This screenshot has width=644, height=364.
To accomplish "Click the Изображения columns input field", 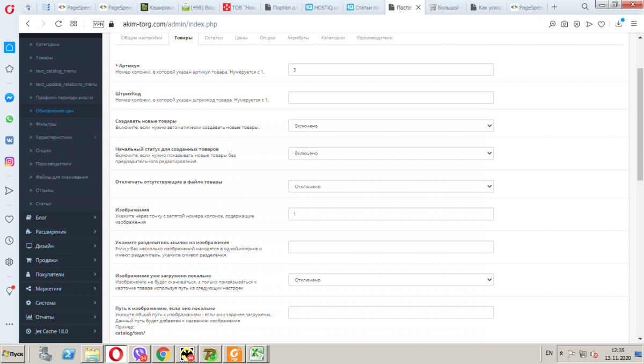I will 391,214.
